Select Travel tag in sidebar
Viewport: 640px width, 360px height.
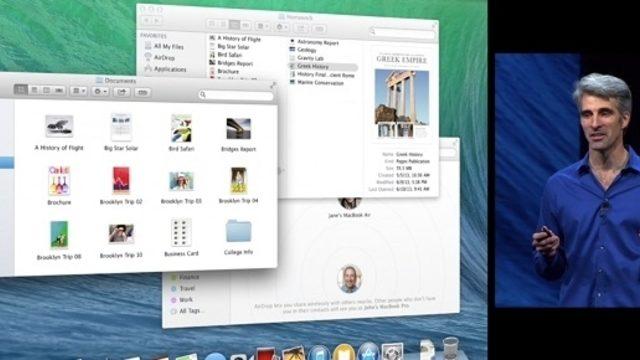(183, 288)
